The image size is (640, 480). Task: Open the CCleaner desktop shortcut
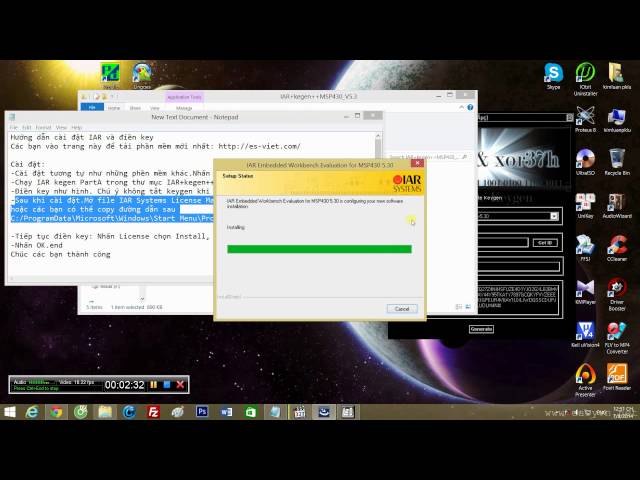pos(617,248)
